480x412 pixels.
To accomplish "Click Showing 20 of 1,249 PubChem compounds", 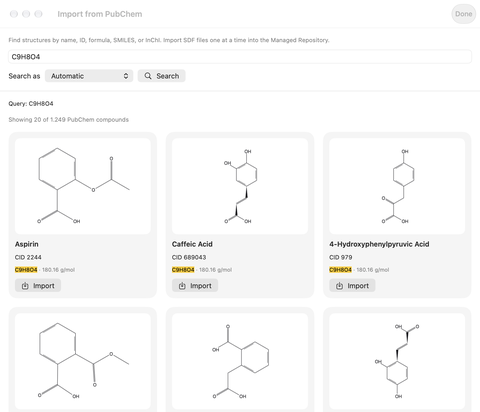I will click(69, 120).
